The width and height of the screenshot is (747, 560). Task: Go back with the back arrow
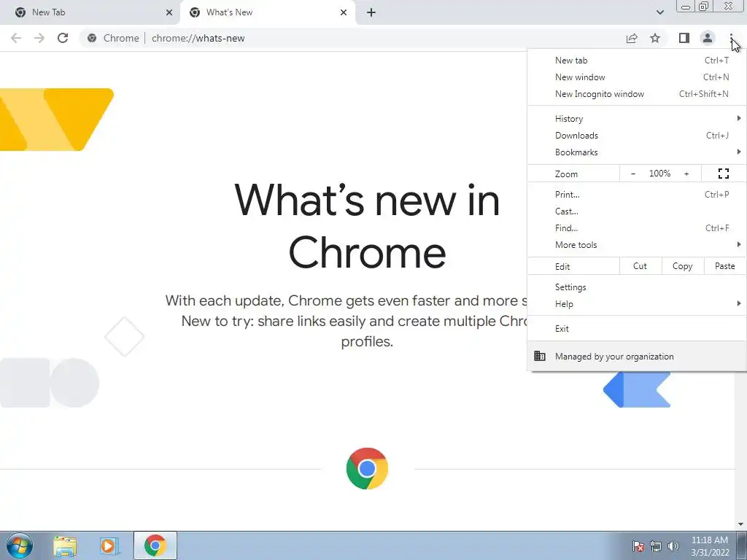pos(16,38)
